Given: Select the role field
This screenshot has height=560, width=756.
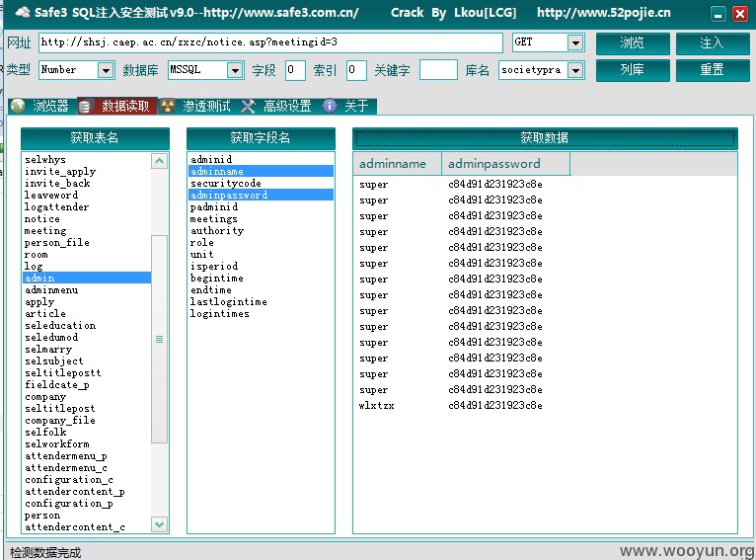Looking at the screenshot, I should point(261,243).
